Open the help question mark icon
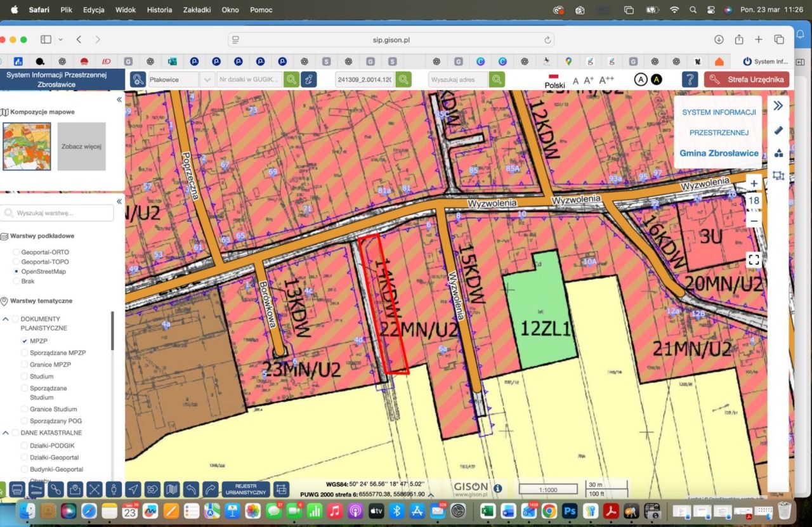Screen dimensions: 812x527 pyautogui.click(x=690, y=79)
